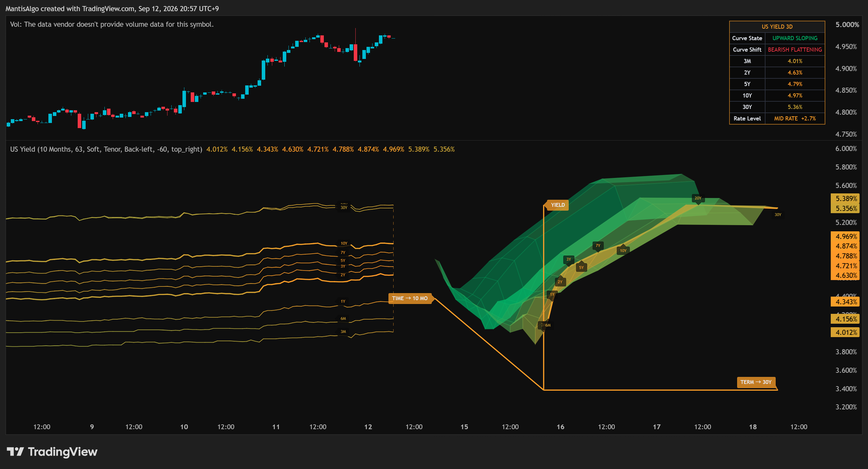Image resolution: width=868 pixels, height=469 pixels.
Task: Click the 5.36% value in the 30Y row
Action: [x=794, y=107]
